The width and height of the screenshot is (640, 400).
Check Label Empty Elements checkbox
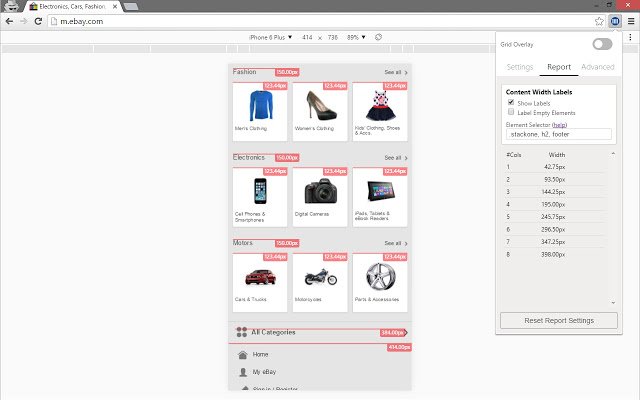click(x=511, y=112)
